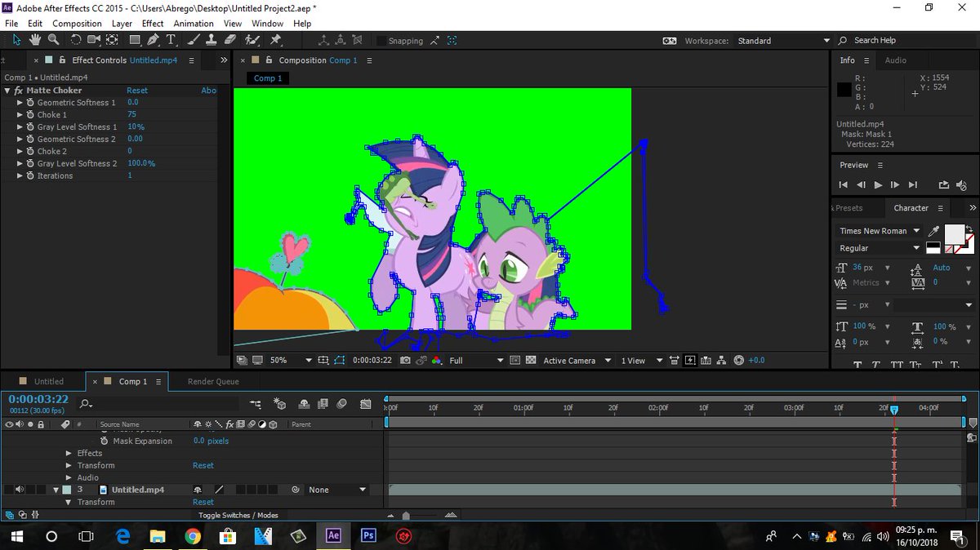The height and width of the screenshot is (550, 980).
Task: Reset the Matte Choker effect
Action: [137, 91]
